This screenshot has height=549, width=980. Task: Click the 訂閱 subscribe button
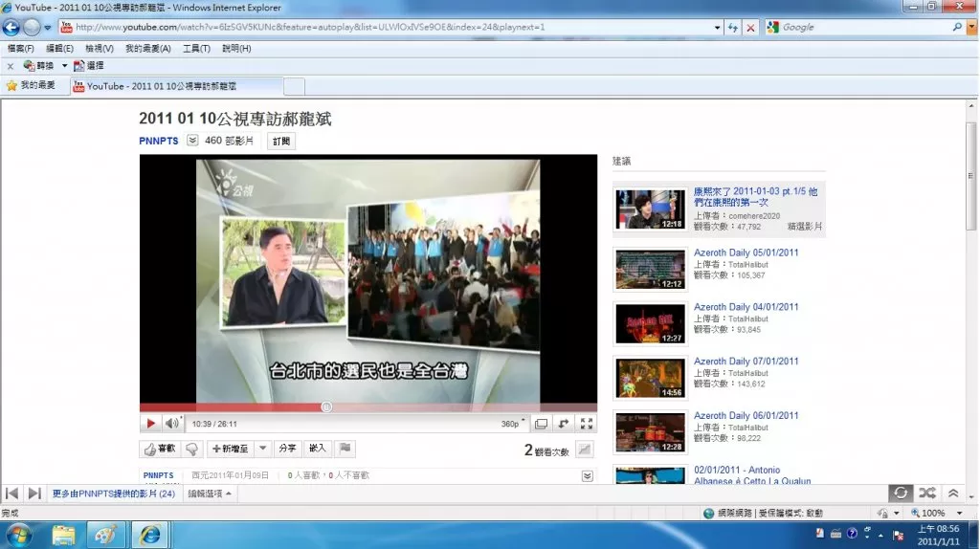coord(281,142)
